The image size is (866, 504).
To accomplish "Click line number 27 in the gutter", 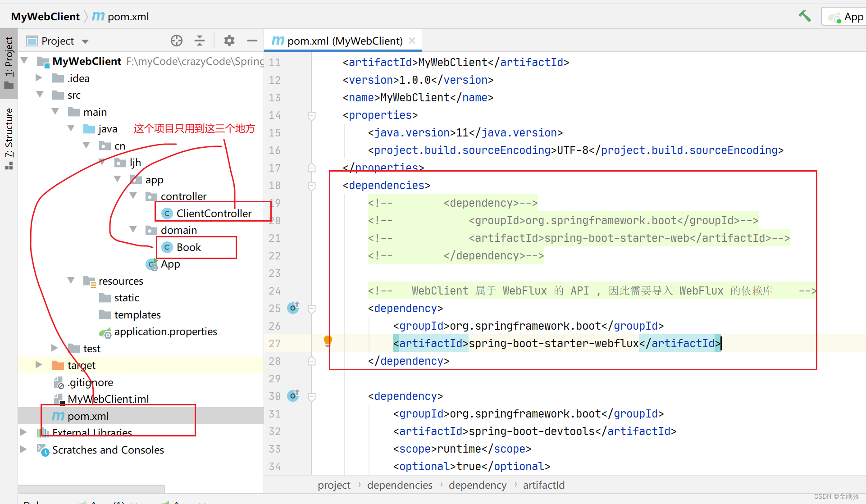I will pyautogui.click(x=274, y=343).
